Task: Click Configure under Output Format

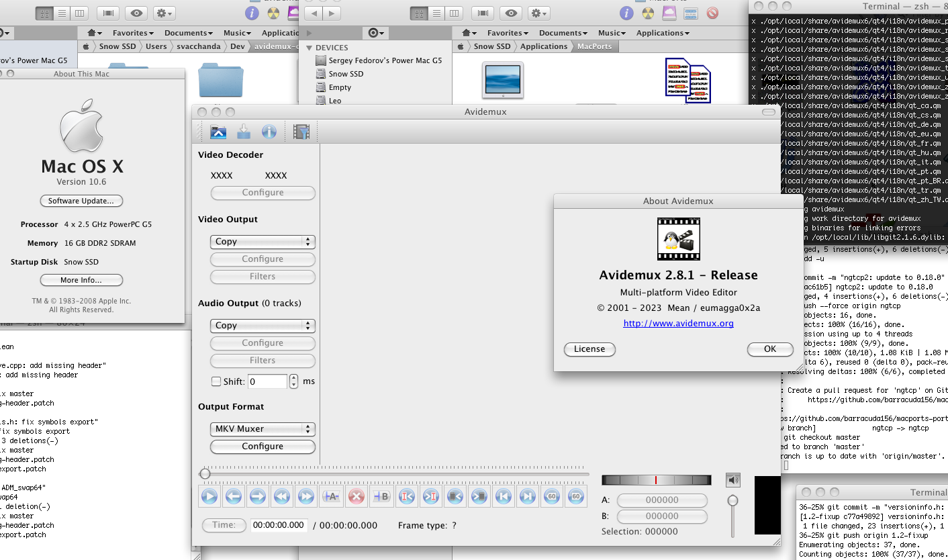Action: 263,447
